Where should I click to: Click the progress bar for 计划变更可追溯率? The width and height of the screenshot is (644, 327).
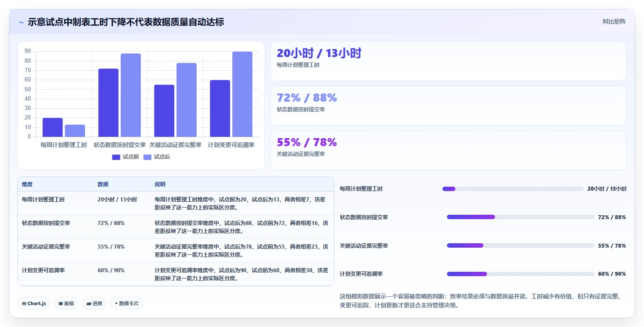click(520, 274)
